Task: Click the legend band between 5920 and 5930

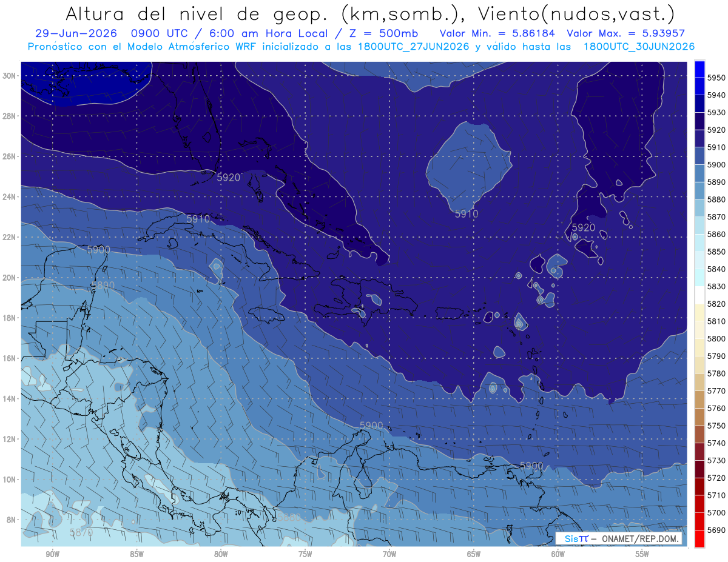Action: pyautogui.click(x=699, y=121)
